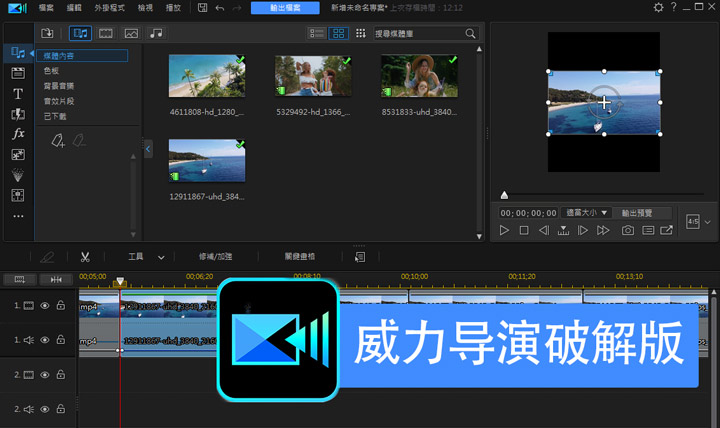This screenshot has width=720, height=428.
Task: Click the 搜尋媒體庫 search field
Action: click(418, 34)
